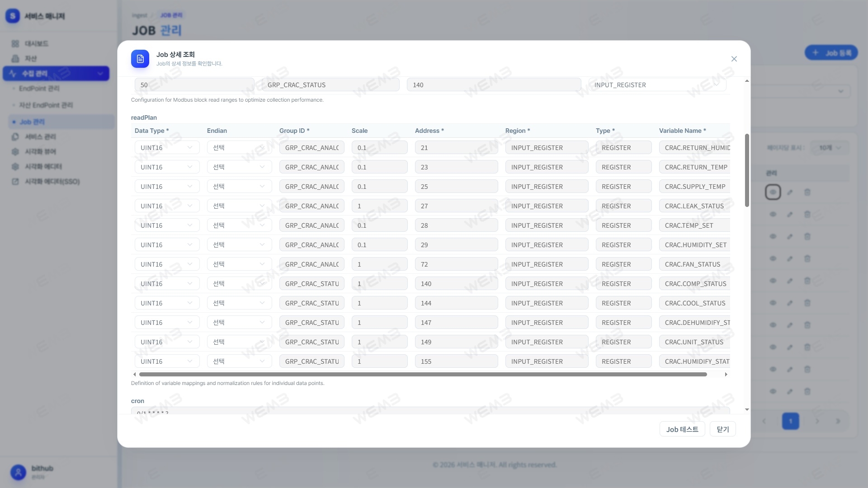Close the Job detail dialog with the X icon

(734, 59)
